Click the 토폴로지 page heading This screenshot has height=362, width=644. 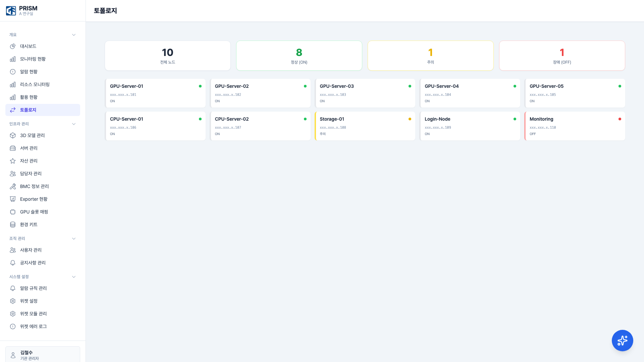click(x=105, y=11)
